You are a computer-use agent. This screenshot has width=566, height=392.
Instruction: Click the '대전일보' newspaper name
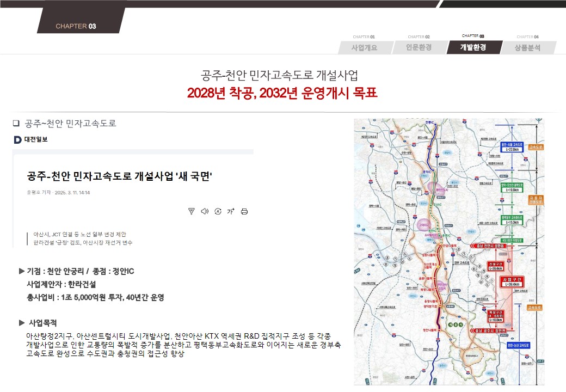pos(36,139)
